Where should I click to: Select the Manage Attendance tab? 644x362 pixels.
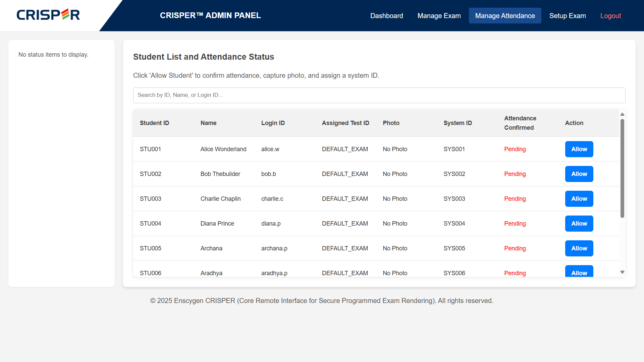coord(505,16)
